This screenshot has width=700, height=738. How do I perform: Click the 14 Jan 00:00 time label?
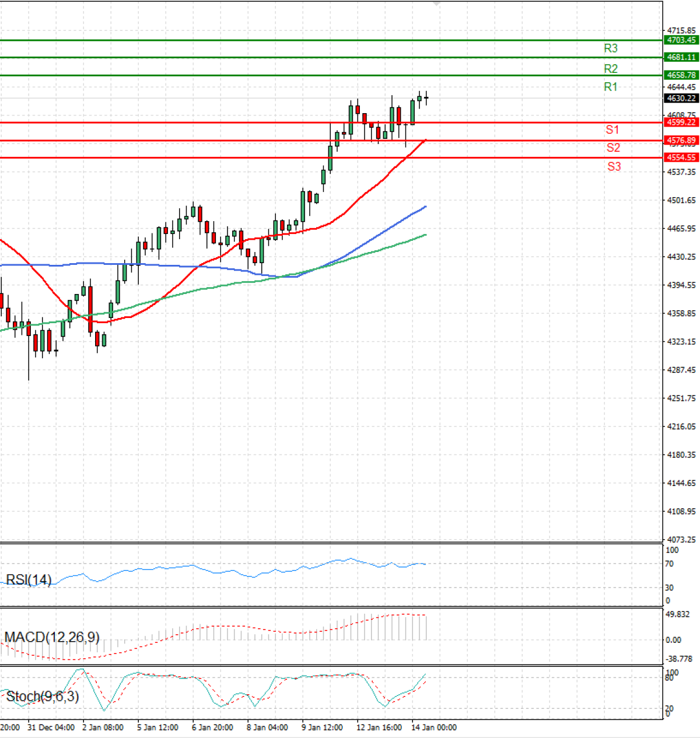[434, 727]
